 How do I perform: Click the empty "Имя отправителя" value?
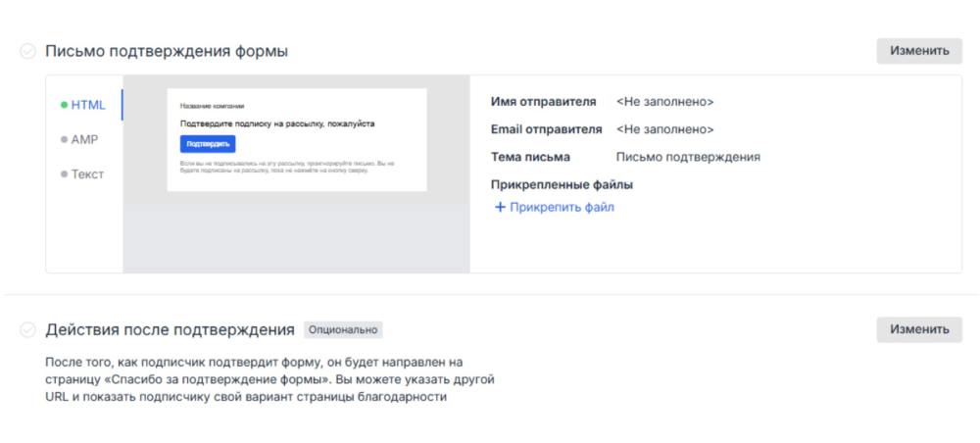pyautogui.click(x=664, y=101)
